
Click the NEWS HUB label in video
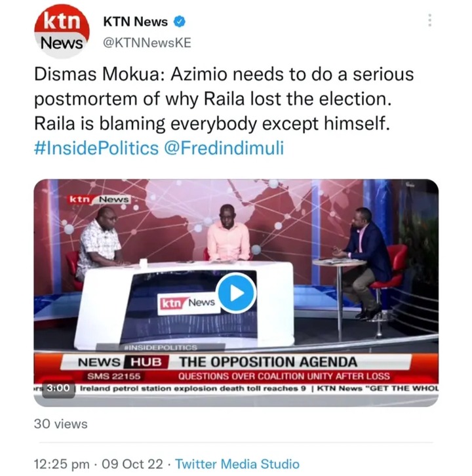click(x=120, y=362)
